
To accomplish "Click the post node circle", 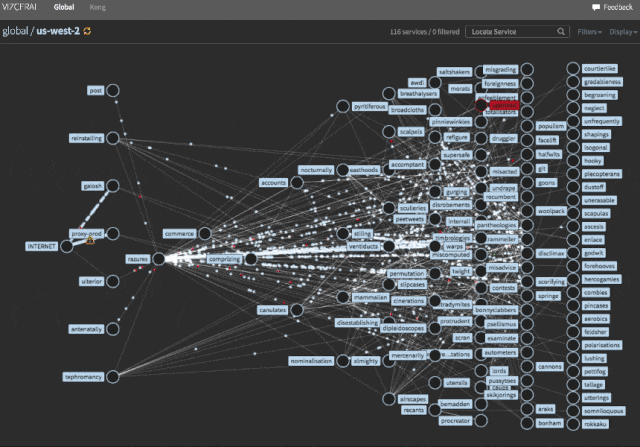I will click(x=113, y=91).
